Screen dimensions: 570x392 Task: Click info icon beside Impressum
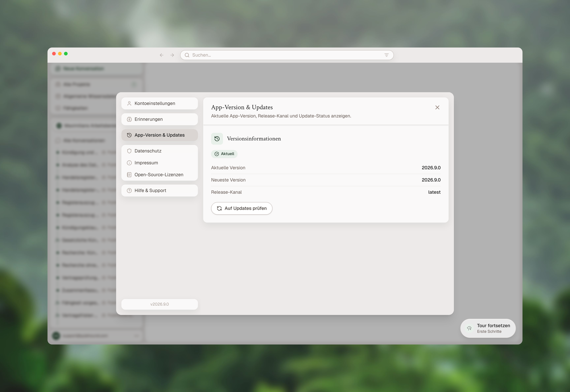point(129,163)
